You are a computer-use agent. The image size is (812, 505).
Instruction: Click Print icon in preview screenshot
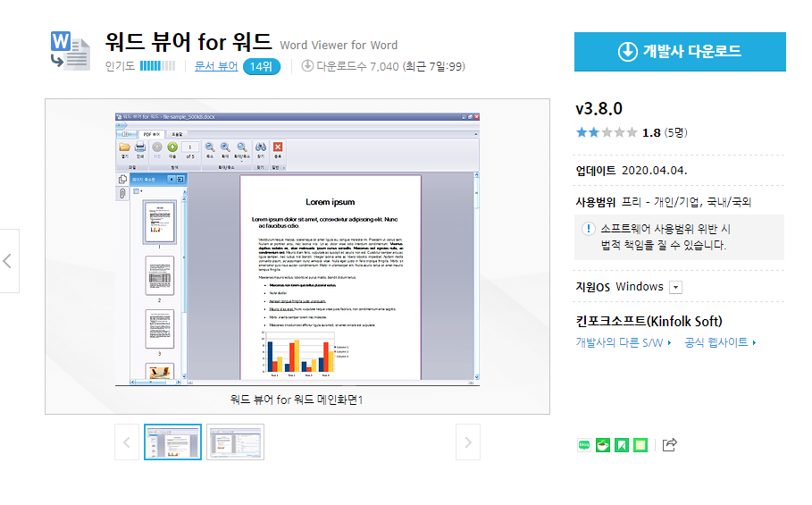pyautogui.click(x=140, y=149)
